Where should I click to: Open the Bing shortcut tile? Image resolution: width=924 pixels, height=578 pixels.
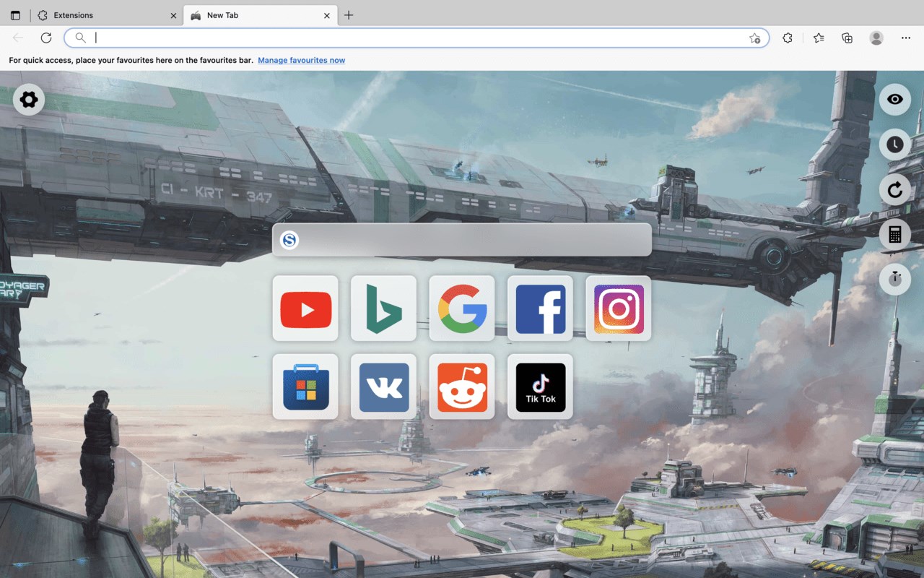point(383,309)
